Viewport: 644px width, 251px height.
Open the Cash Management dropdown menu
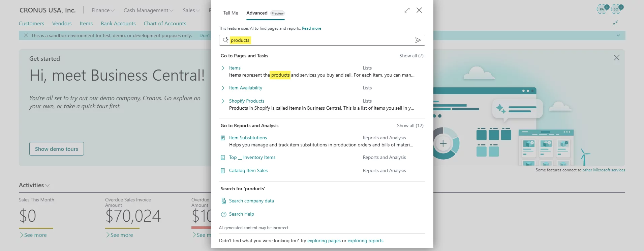point(148,10)
